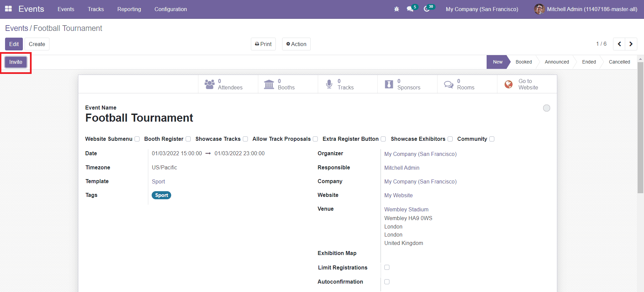Click the end date 01/03/2022 23:00:00
The image size is (644, 292).
point(239,153)
